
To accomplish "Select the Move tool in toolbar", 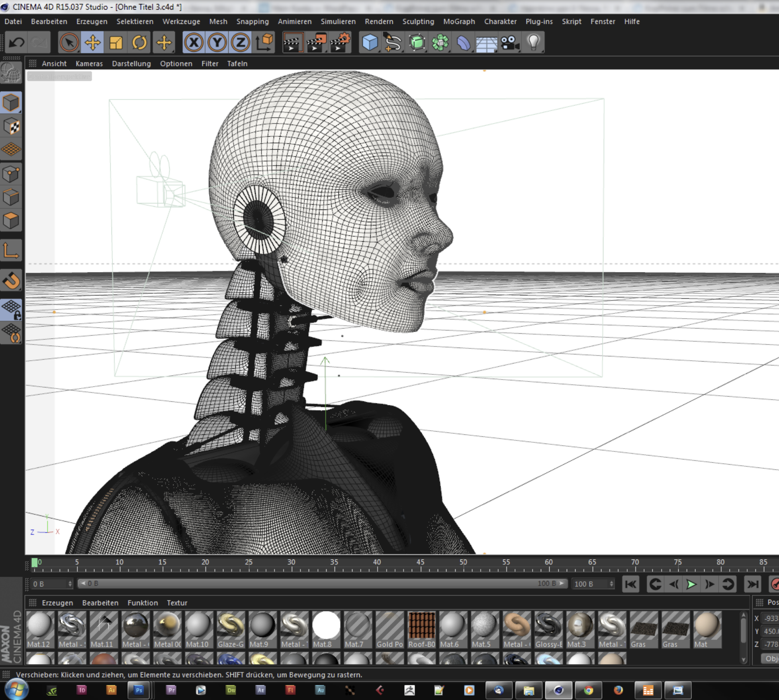I will (x=92, y=43).
